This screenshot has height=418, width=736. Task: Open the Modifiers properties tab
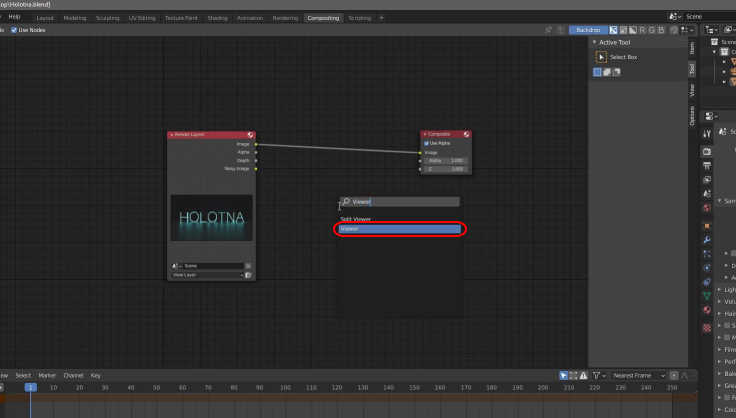coord(707,240)
